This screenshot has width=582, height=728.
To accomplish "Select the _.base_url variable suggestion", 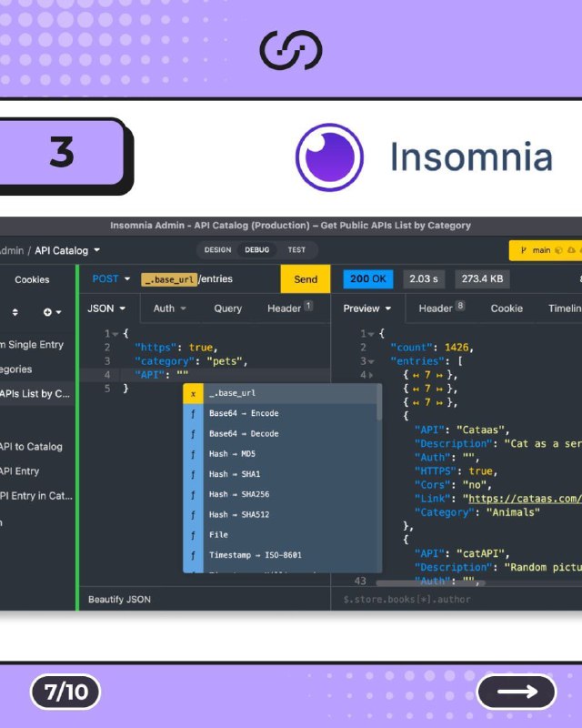I will tap(282, 393).
